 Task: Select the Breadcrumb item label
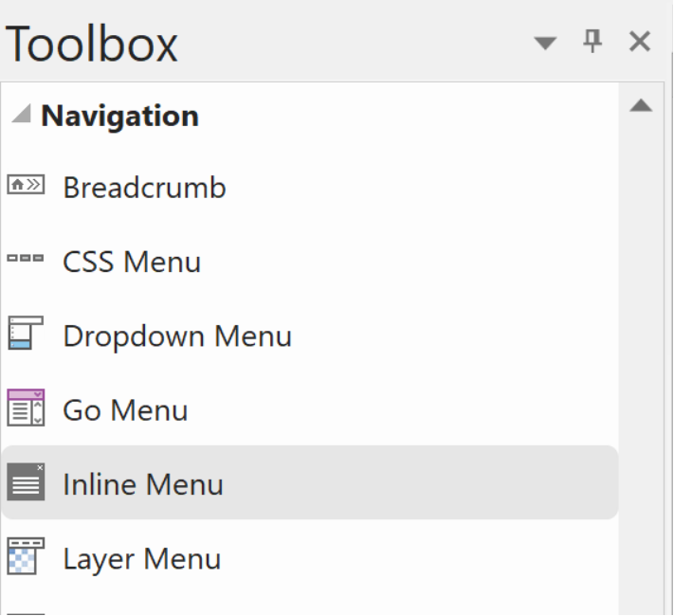click(144, 188)
